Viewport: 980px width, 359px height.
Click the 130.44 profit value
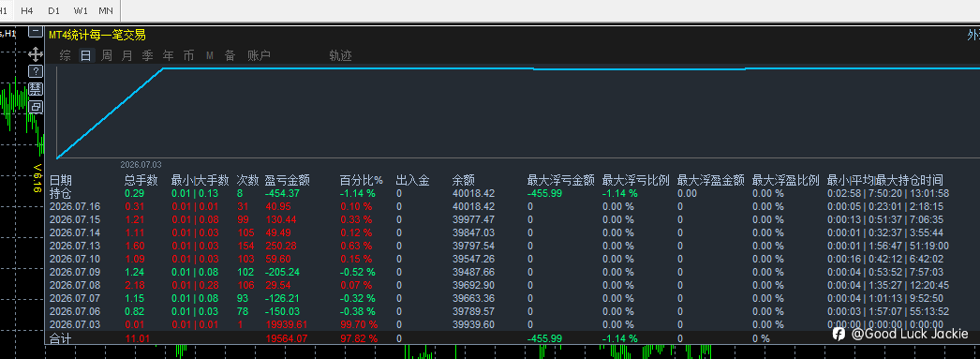(281, 219)
